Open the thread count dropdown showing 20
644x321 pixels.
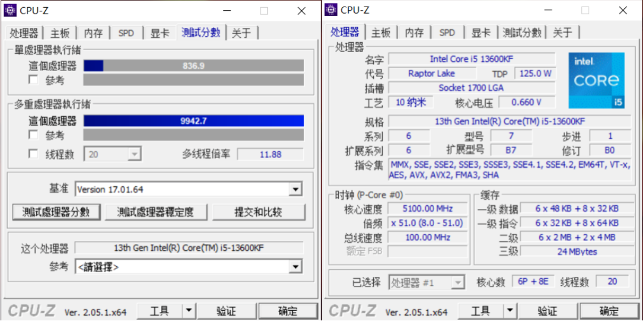pyautogui.click(x=113, y=154)
